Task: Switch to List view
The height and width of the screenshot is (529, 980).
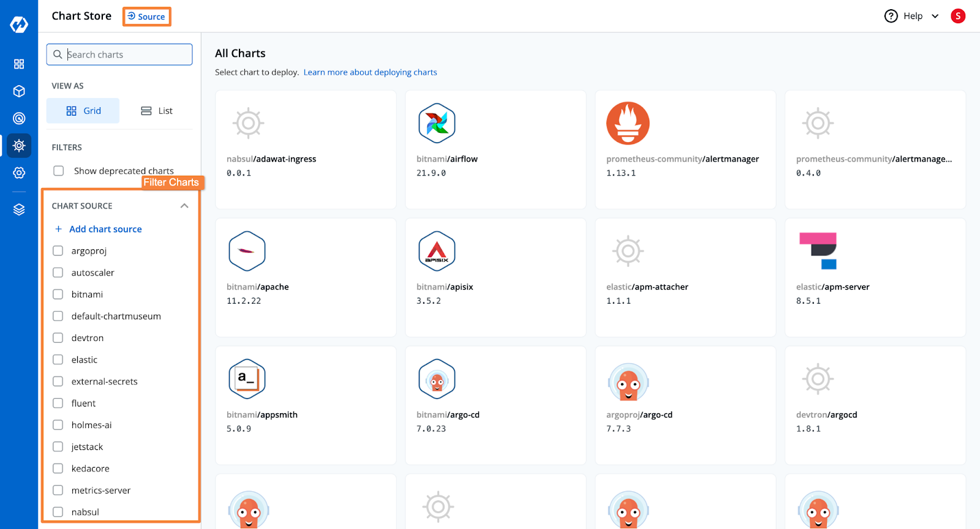Action: (x=157, y=111)
